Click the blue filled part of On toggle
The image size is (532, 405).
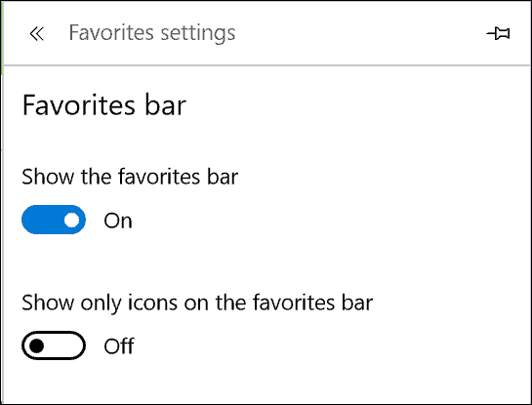tap(42, 220)
